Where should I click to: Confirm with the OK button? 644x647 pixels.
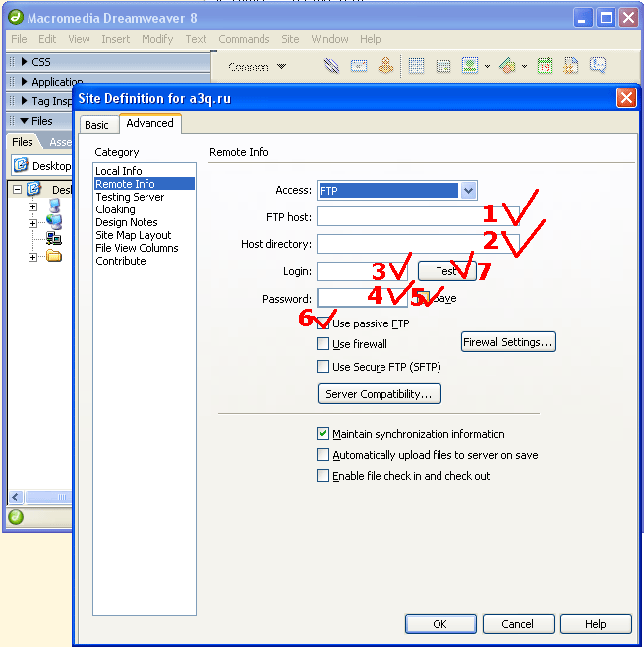440,623
